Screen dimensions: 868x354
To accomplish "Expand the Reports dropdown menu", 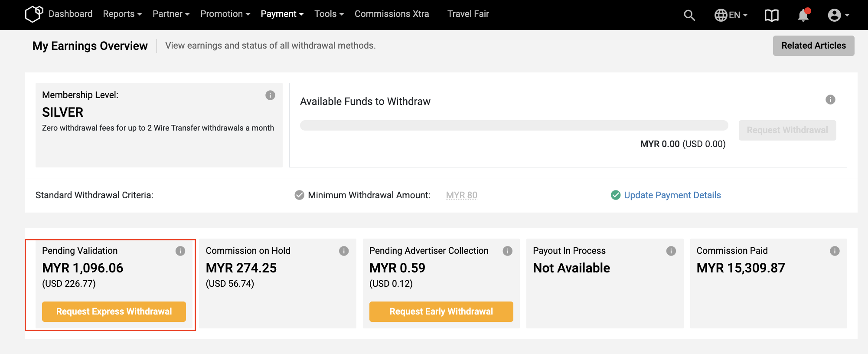I will pos(122,14).
